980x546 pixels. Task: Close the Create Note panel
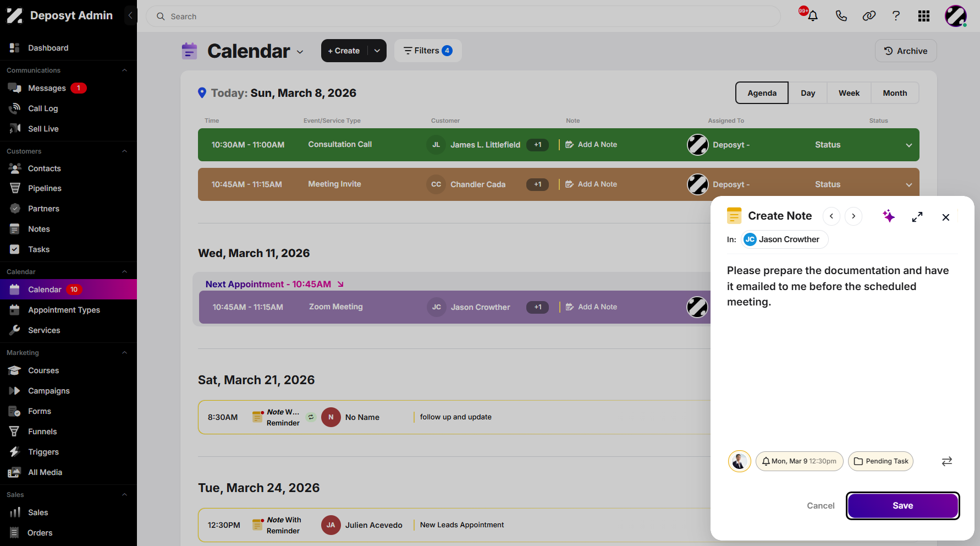pyautogui.click(x=946, y=217)
